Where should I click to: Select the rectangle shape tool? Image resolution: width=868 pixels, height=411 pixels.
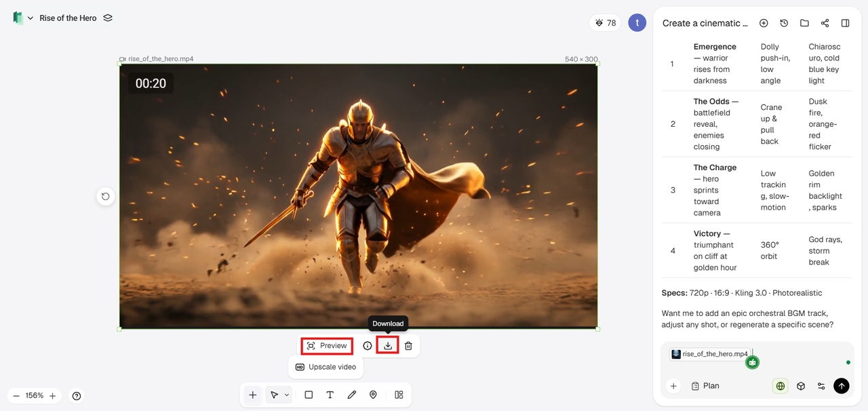(x=309, y=395)
